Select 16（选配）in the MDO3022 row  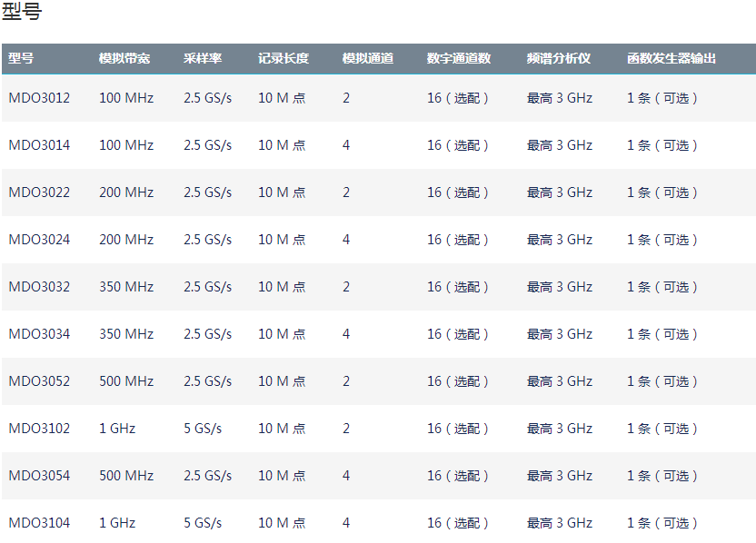point(458,193)
